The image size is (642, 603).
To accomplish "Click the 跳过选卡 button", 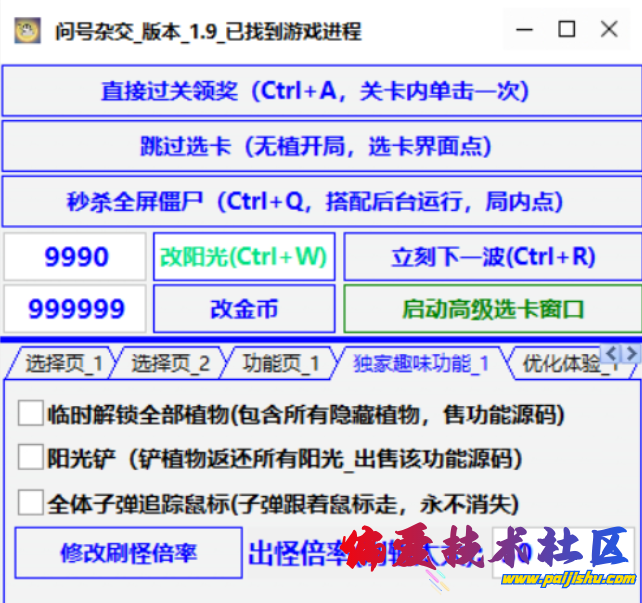I will (315, 146).
